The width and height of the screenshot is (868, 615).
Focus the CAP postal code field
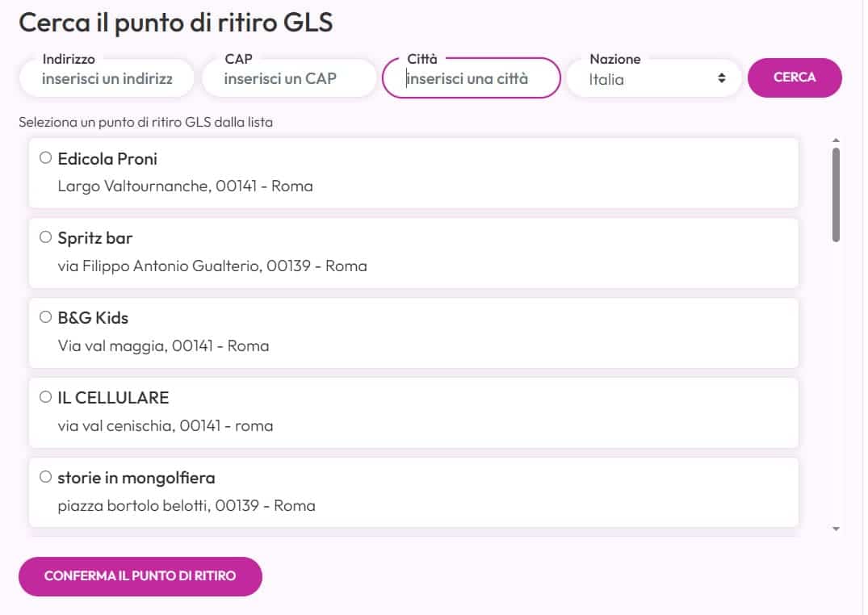289,78
